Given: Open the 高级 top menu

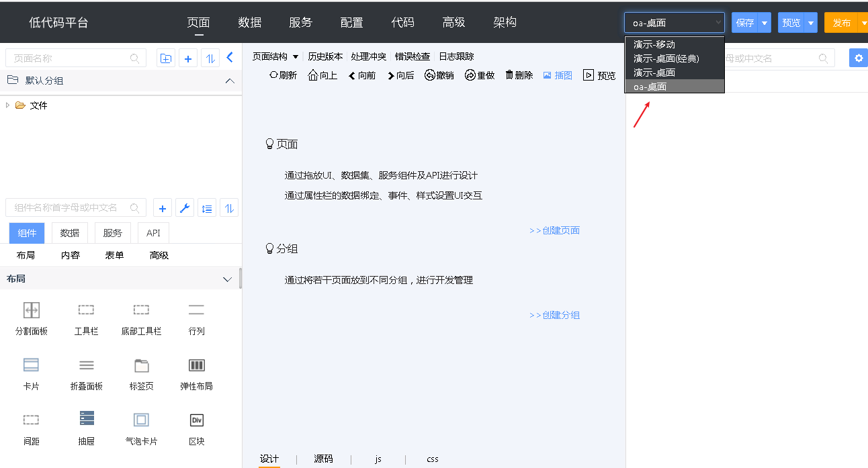Looking at the screenshot, I should click(453, 22).
